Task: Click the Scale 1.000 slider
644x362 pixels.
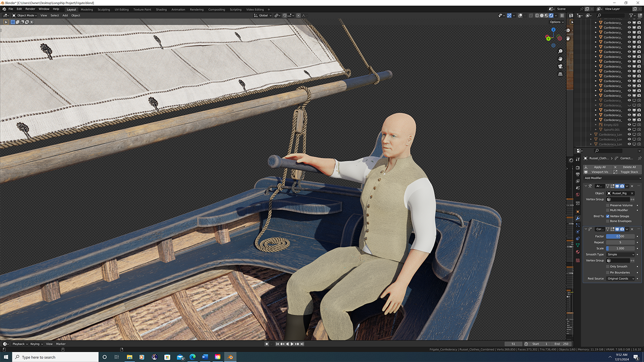Action: (x=620, y=248)
